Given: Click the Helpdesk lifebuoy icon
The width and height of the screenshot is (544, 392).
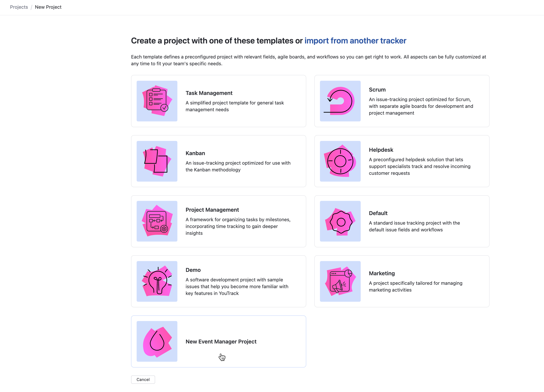Looking at the screenshot, I should [x=340, y=161].
